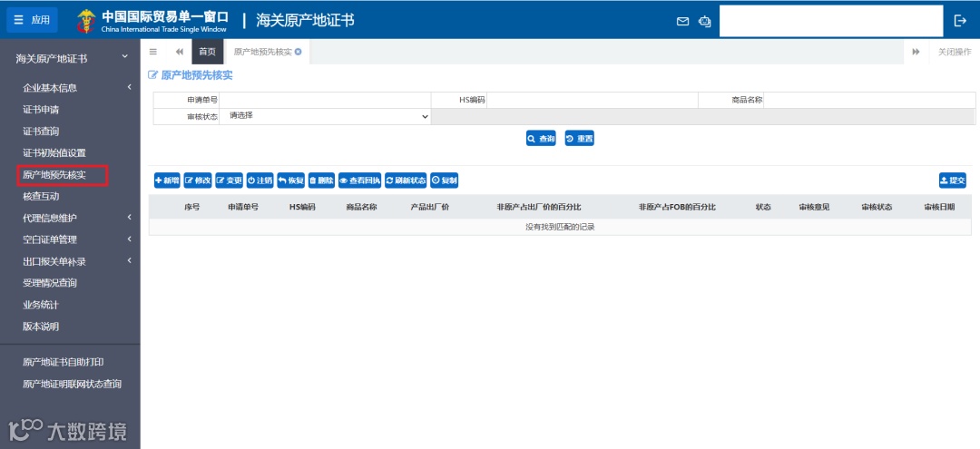Click the 审核日期 column header
980x449 pixels.
[939, 207]
